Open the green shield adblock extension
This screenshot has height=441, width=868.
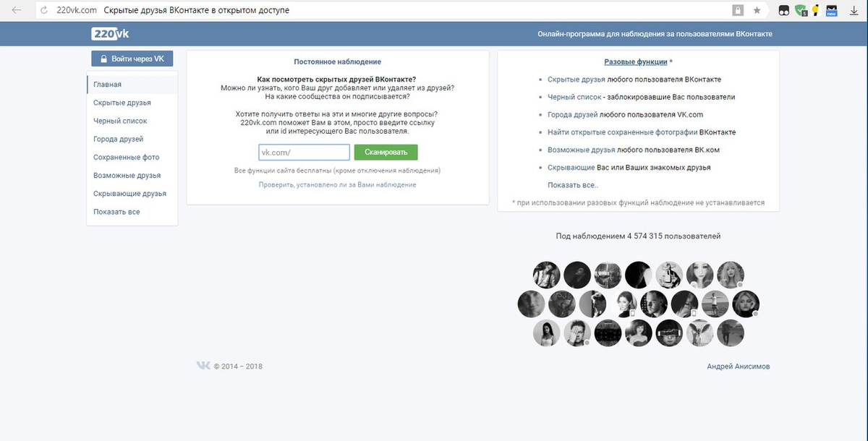(x=801, y=10)
